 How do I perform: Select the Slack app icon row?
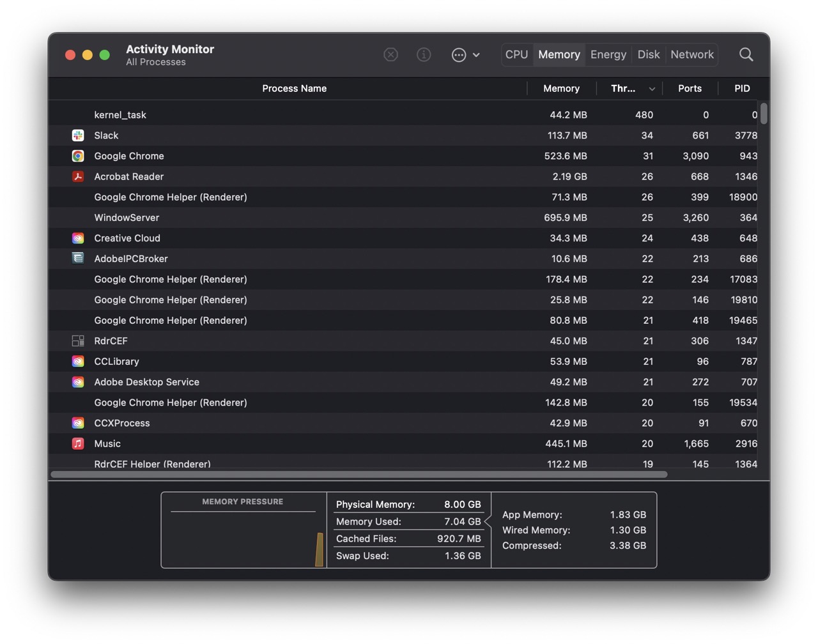78,135
